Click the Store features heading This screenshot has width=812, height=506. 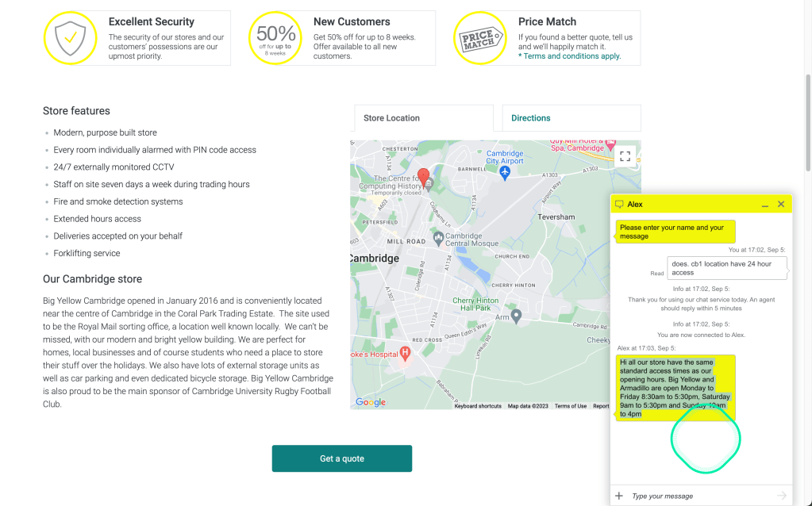coord(76,111)
